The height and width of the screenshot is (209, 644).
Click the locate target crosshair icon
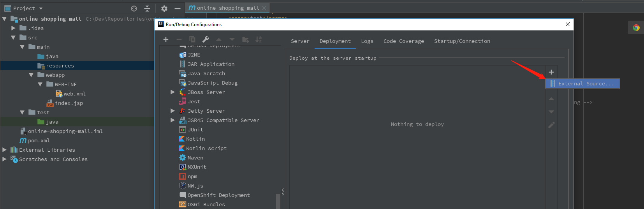point(134,8)
